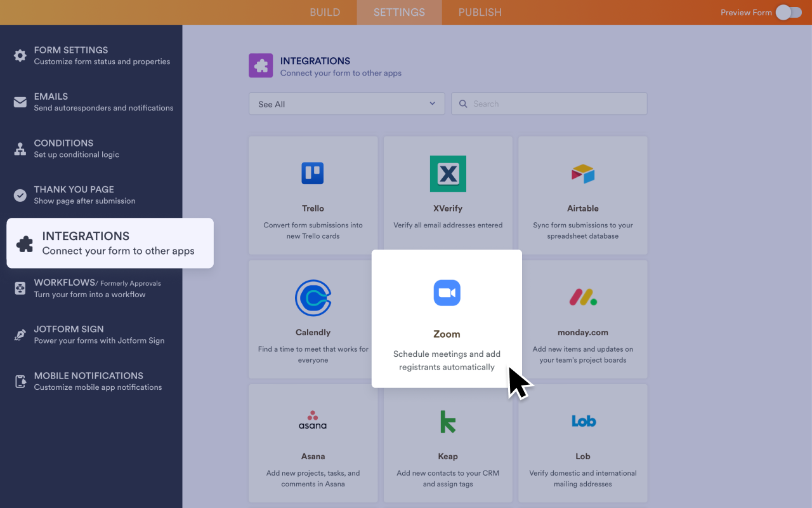Click the Calendly logo icon
This screenshot has height=508, width=812.
(x=313, y=298)
